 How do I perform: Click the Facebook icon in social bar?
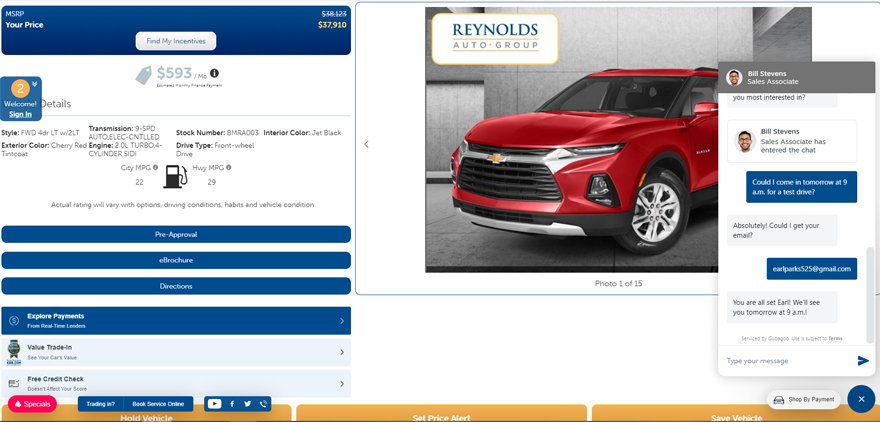coord(232,404)
